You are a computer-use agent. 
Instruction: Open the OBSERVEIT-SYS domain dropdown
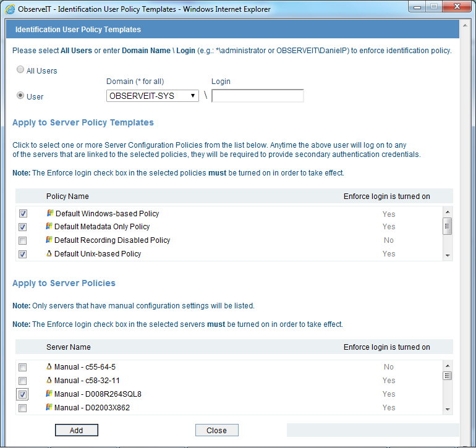click(x=153, y=96)
